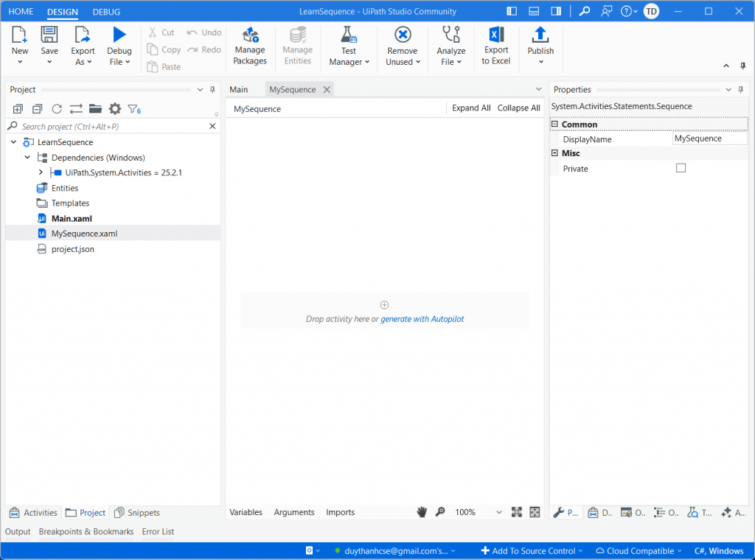The width and height of the screenshot is (755, 560).
Task: Open the Snippets panel tab
Action: (137, 512)
